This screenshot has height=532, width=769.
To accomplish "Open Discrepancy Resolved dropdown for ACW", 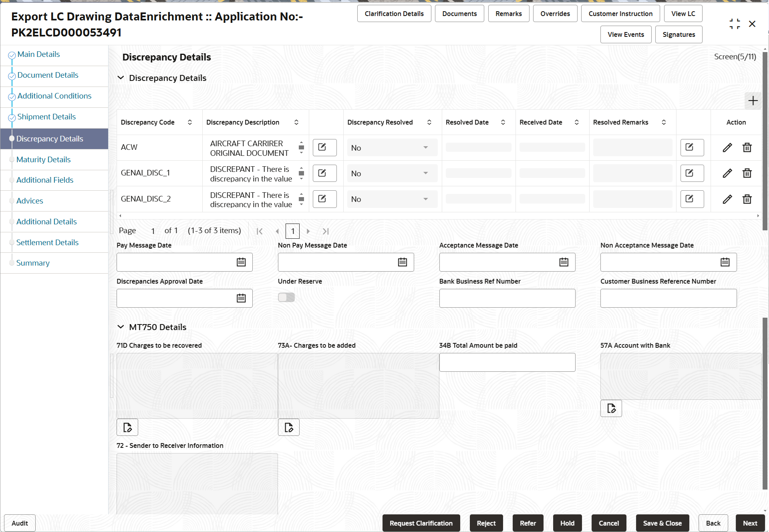I will pyautogui.click(x=392, y=148).
